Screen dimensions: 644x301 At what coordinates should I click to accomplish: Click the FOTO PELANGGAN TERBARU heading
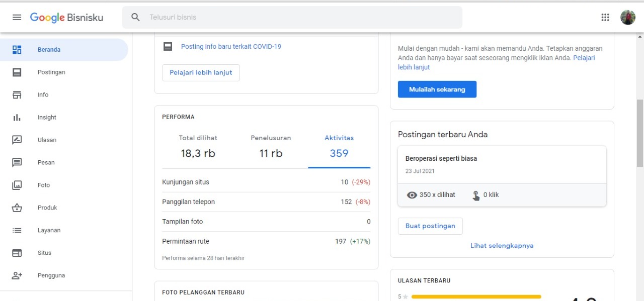tap(203, 292)
